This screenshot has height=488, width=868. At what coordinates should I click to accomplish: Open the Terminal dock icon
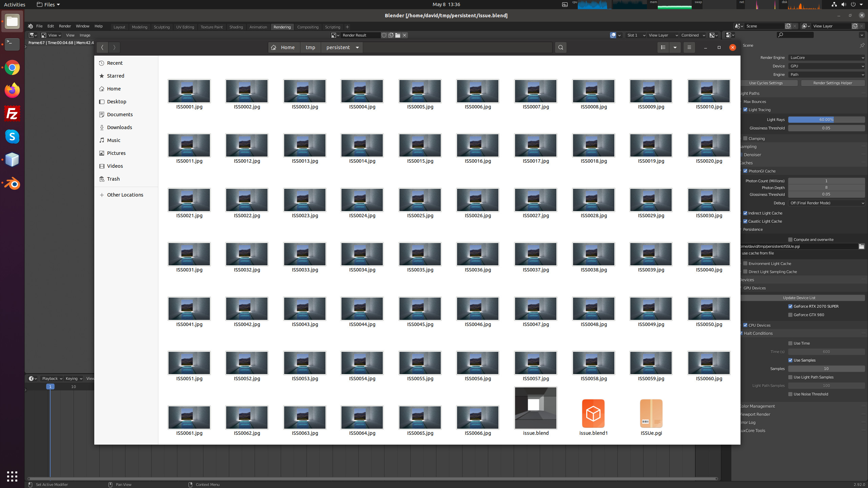[12, 44]
